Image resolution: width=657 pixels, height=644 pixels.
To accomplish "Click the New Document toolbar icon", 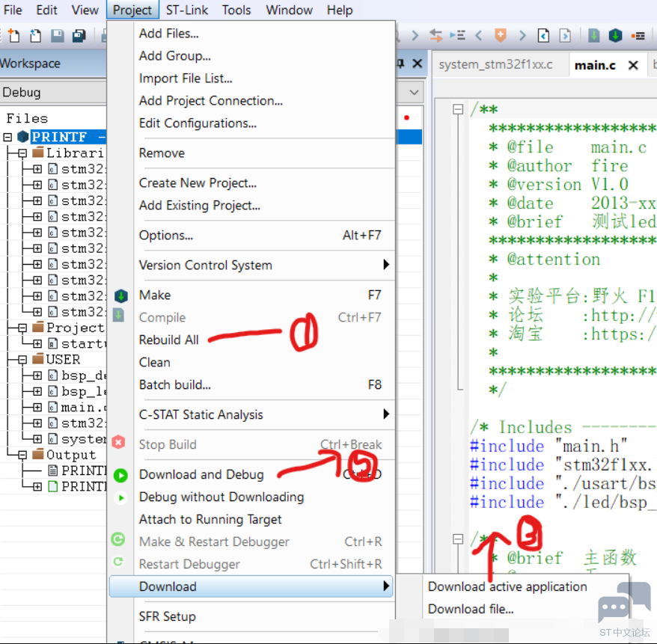I will pyautogui.click(x=15, y=36).
